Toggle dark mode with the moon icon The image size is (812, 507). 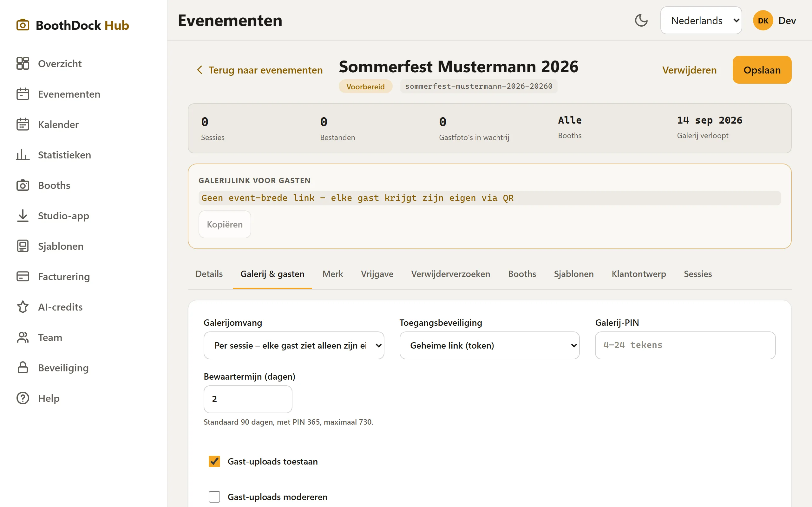pyautogui.click(x=641, y=21)
